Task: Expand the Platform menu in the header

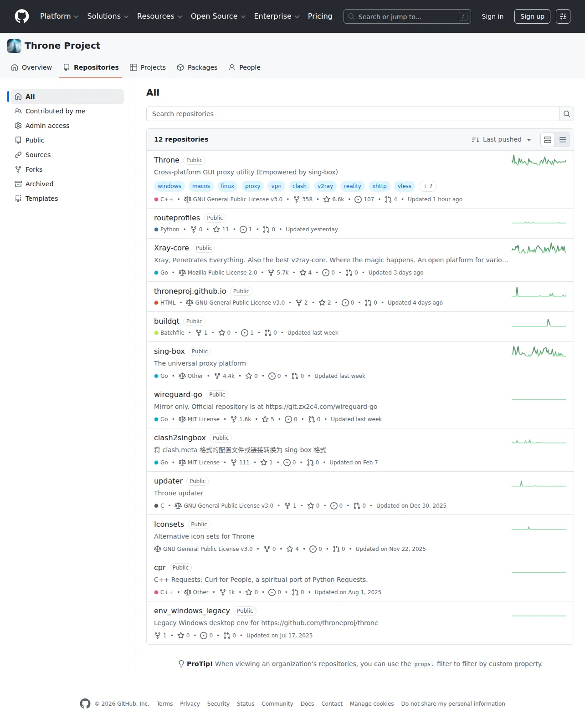Action: click(x=59, y=16)
